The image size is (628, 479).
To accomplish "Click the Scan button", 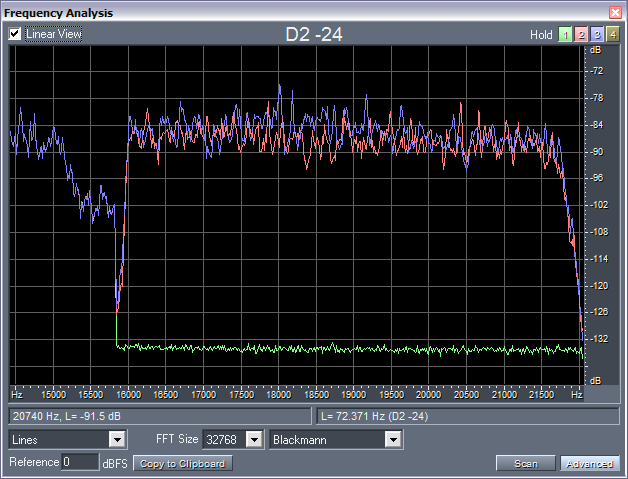I will point(525,463).
